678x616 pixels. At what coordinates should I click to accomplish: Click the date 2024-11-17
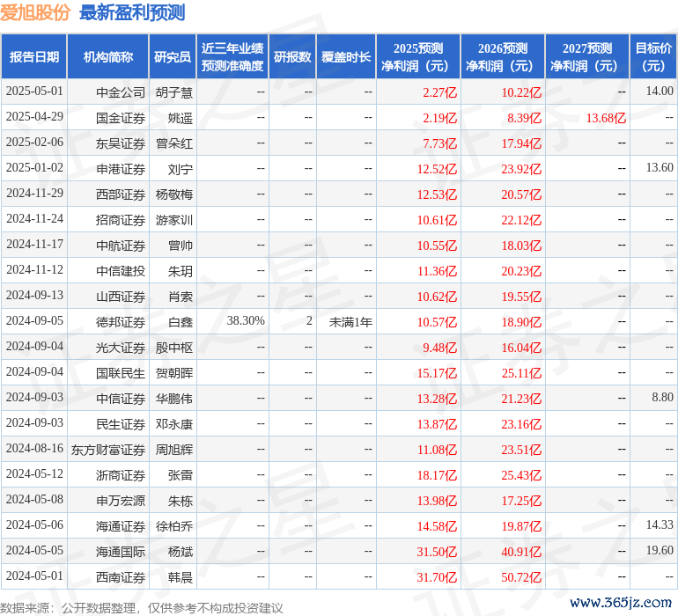tap(34, 245)
